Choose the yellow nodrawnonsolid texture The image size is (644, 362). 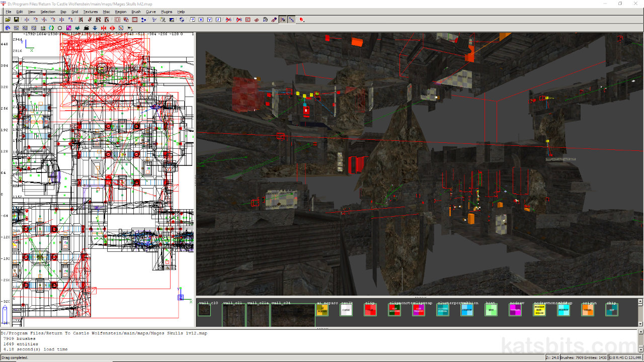point(539,310)
